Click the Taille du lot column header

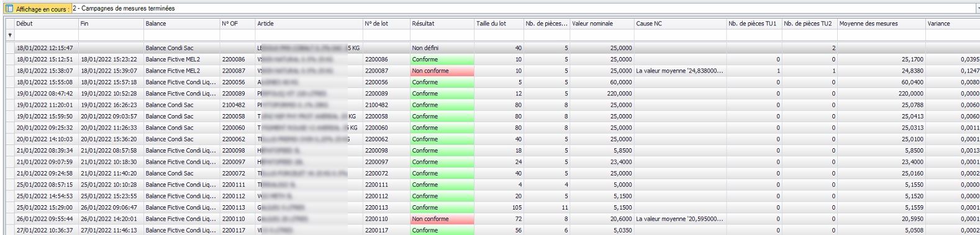(499, 24)
